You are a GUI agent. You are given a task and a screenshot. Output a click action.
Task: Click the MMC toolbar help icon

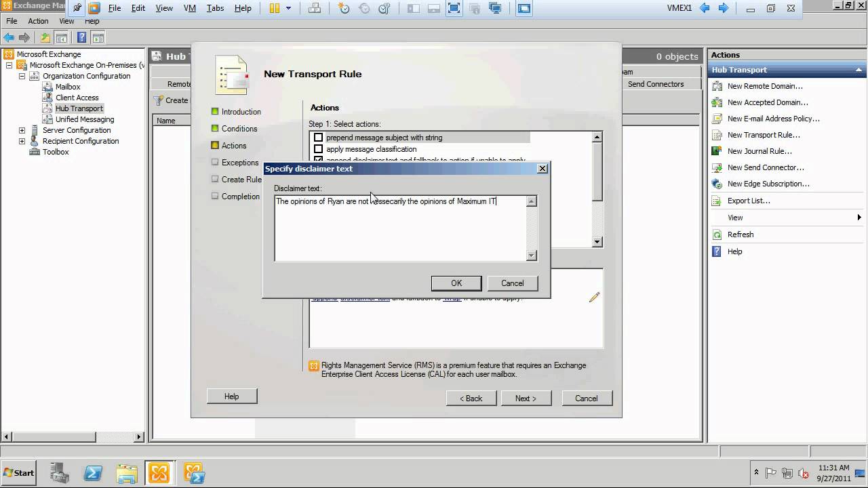81,37
